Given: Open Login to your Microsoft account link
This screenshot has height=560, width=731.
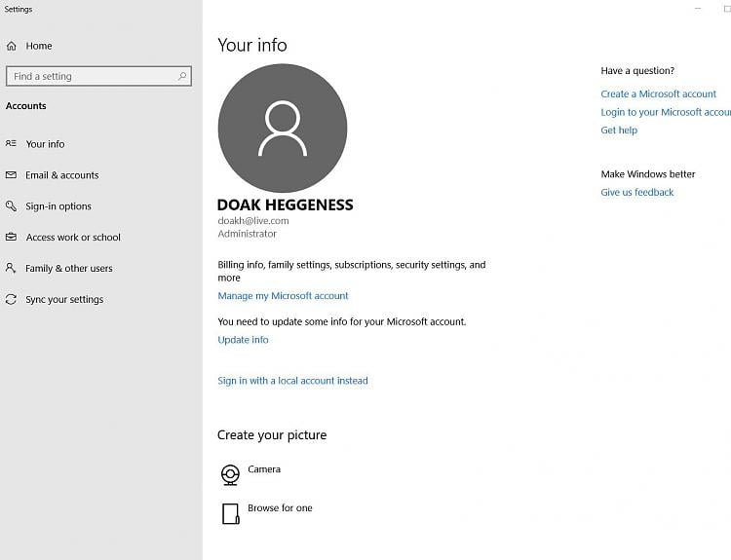Looking at the screenshot, I should click(666, 112).
